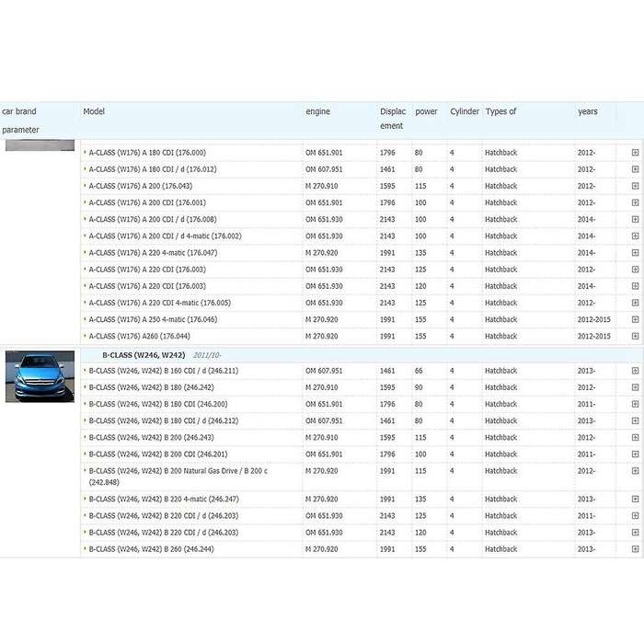Select Hatchback in B 260 (246.244) row
The width and height of the screenshot is (644, 644).
click(x=501, y=549)
